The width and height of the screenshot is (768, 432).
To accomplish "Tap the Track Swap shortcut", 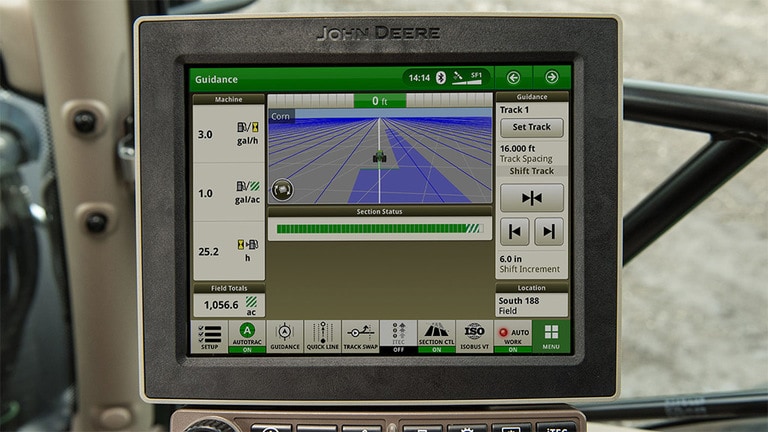I will tap(360, 336).
